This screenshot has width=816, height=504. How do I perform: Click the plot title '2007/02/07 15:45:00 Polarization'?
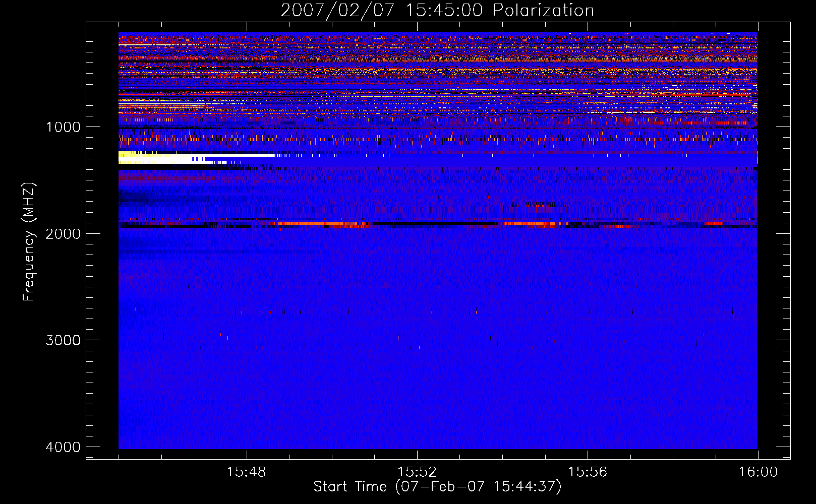437,10
